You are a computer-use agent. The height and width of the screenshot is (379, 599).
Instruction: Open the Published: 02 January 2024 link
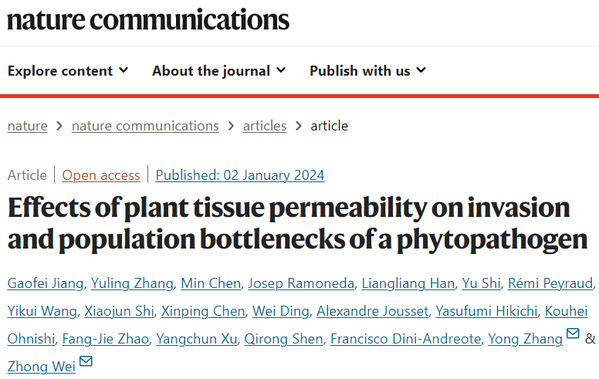pyautogui.click(x=240, y=175)
